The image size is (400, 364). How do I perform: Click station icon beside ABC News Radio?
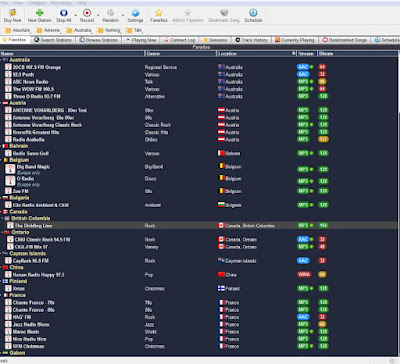8,82
